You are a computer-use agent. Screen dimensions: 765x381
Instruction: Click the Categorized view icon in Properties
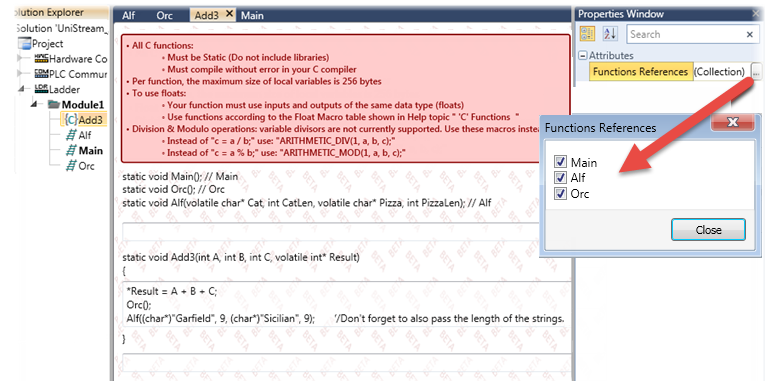(x=586, y=34)
